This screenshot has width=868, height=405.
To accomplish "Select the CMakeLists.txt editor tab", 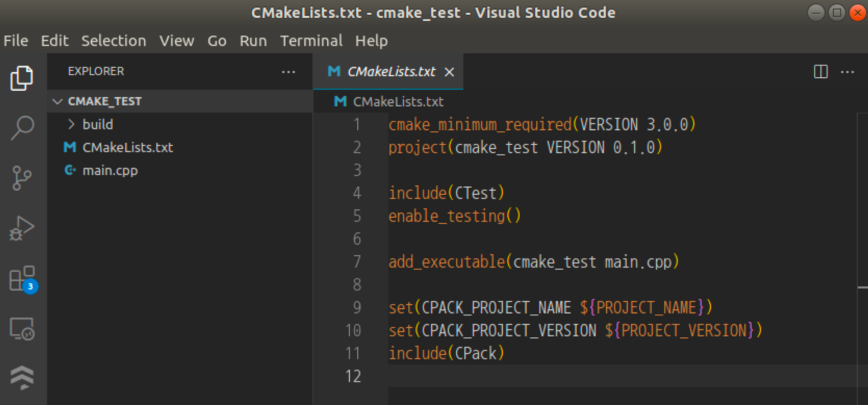I will (388, 71).
